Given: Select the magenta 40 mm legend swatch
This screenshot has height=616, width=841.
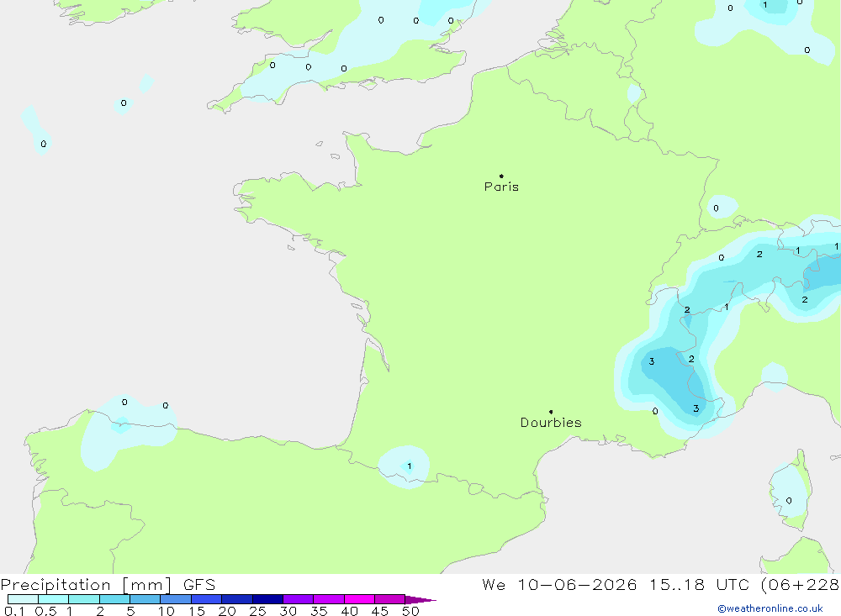Looking at the screenshot, I should [x=359, y=599].
